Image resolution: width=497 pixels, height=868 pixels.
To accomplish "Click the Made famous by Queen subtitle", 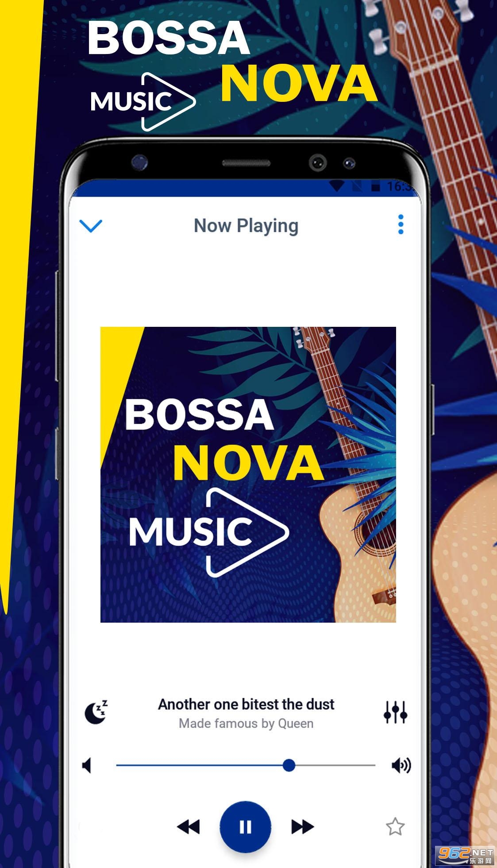I will 246,723.
